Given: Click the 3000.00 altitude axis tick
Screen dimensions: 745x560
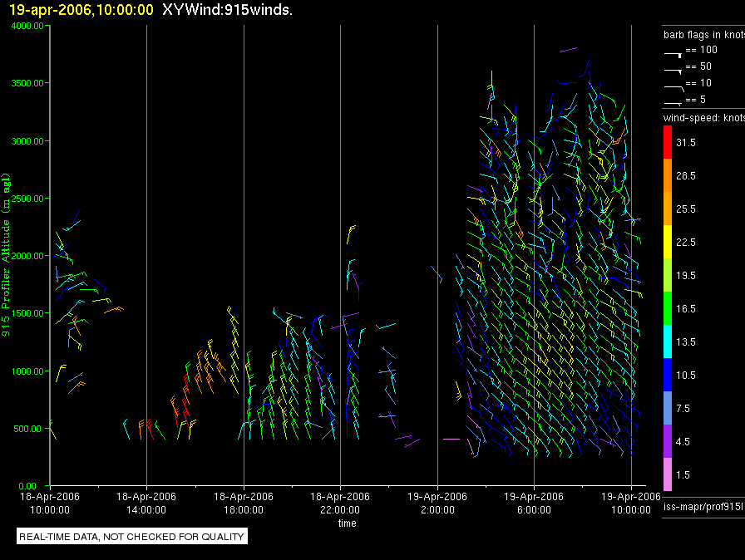Looking at the screenshot, I should [x=27, y=141].
